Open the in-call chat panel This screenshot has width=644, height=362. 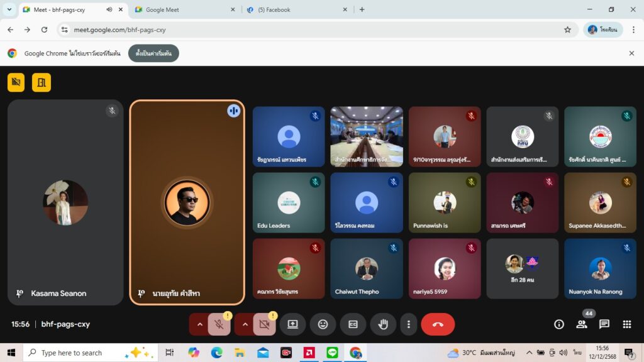click(604, 324)
